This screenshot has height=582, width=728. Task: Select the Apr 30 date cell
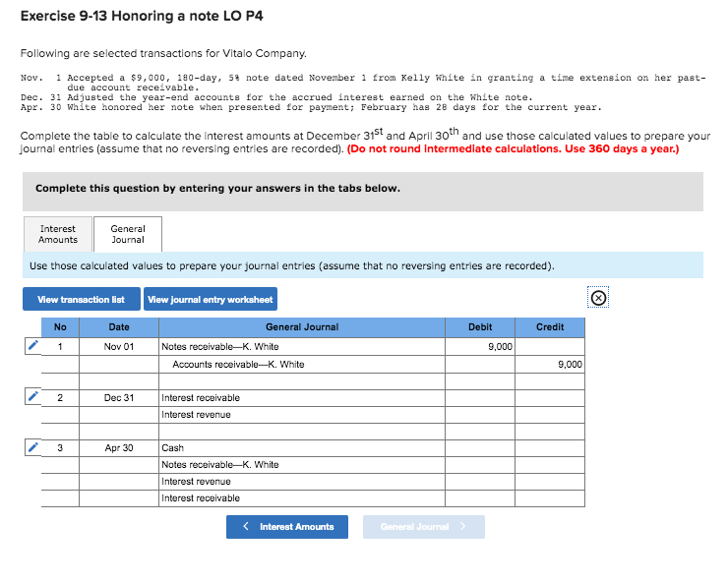[x=119, y=448]
